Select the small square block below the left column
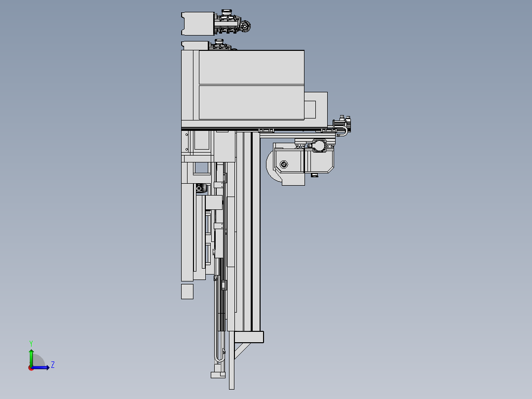Screen dimensions: 532x399 coord(188,292)
